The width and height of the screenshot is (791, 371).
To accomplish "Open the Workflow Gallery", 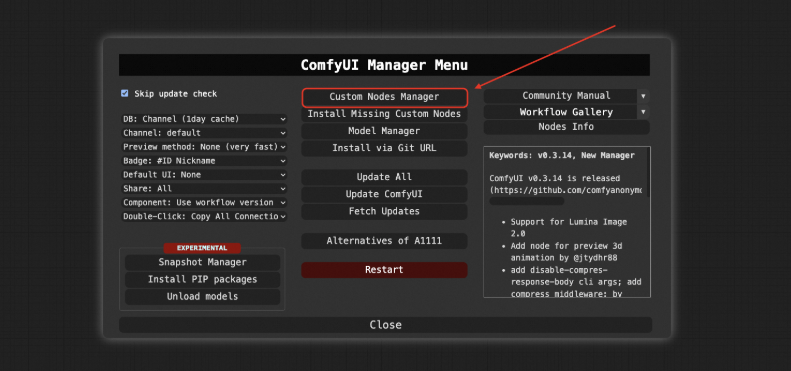I will click(560, 112).
